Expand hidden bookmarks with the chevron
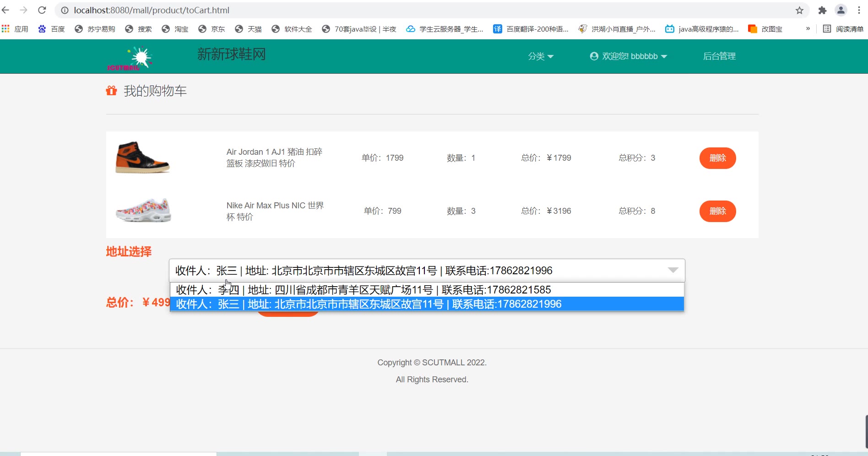This screenshot has width=868, height=456. (808, 28)
